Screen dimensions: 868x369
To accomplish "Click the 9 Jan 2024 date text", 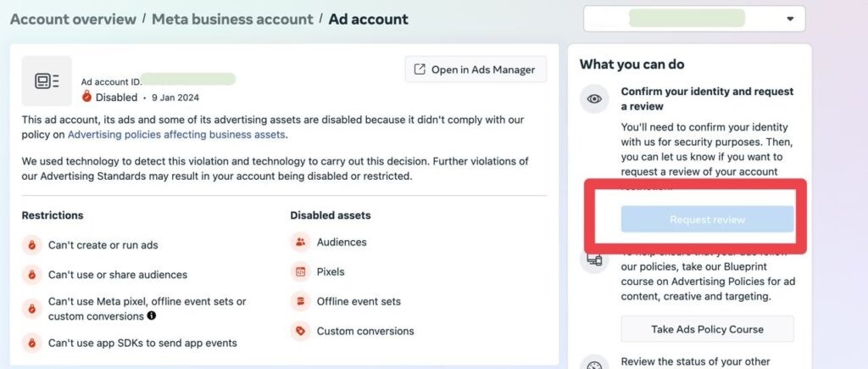I will click(x=175, y=98).
